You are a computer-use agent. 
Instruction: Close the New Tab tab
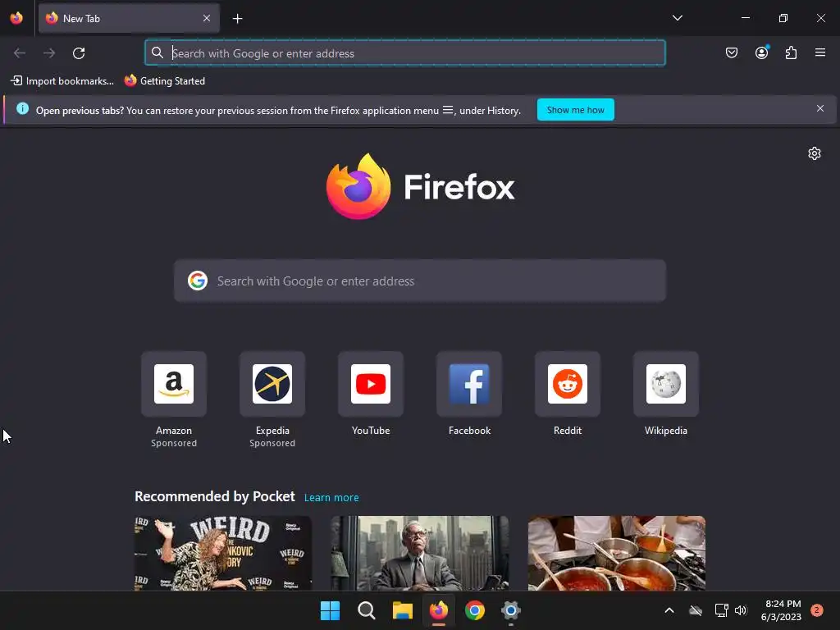207,18
